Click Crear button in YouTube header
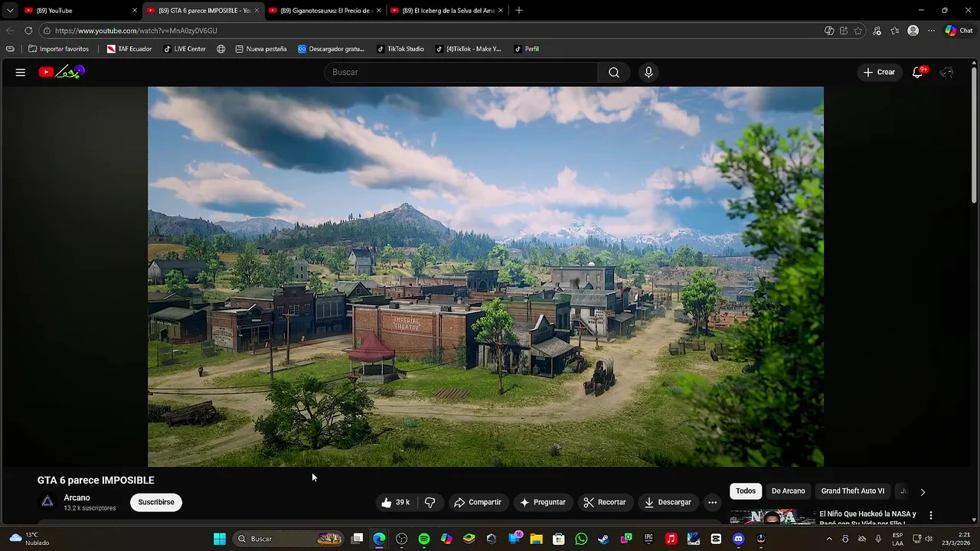This screenshot has width=980, height=551. click(x=879, y=72)
